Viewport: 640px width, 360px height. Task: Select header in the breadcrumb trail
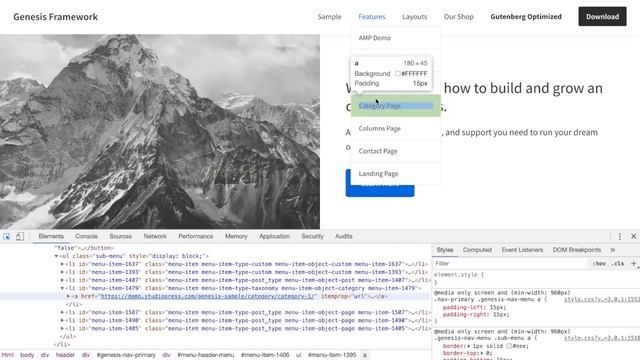(65, 355)
